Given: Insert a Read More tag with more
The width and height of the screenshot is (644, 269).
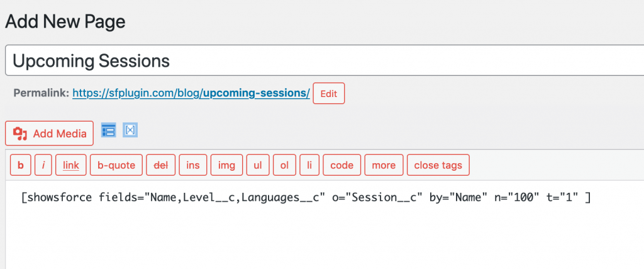Looking at the screenshot, I should coord(384,165).
